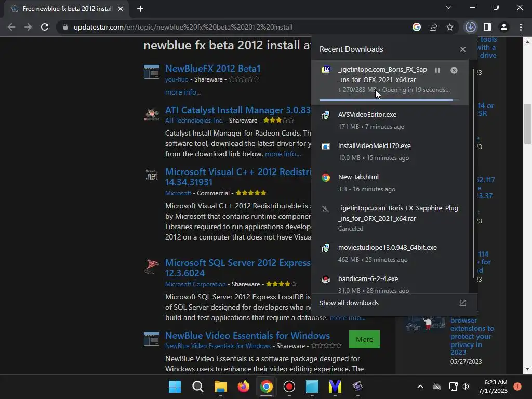Click the green More button
Viewport: 532px width, 399px height.
(364, 339)
